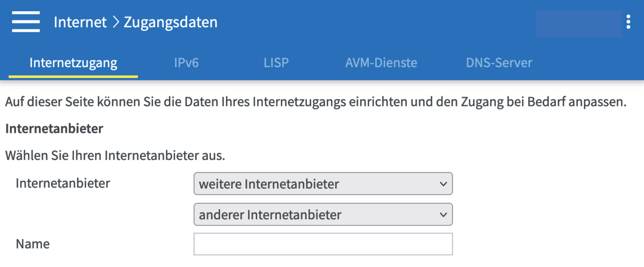The image size is (644, 267).
Task: Click the blurred box in the header
Action: [x=579, y=24]
